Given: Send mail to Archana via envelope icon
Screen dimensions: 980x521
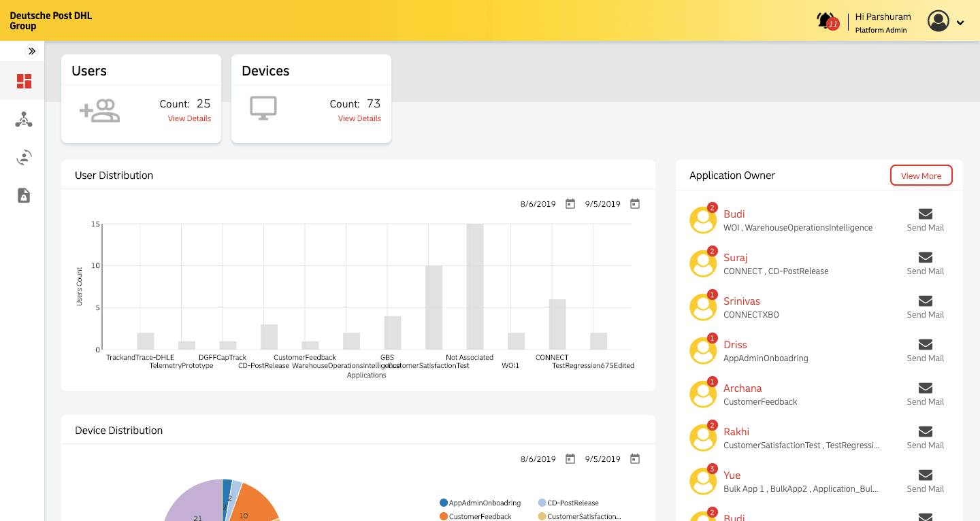Looking at the screenshot, I should [x=926, y=388].
